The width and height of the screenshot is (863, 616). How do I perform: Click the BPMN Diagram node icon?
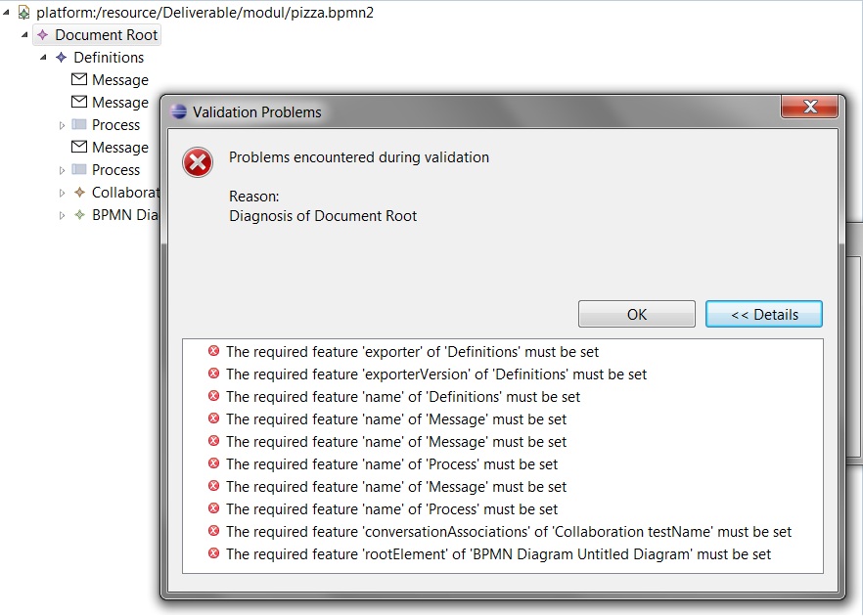pyautogui.click(x=80, y=214)
